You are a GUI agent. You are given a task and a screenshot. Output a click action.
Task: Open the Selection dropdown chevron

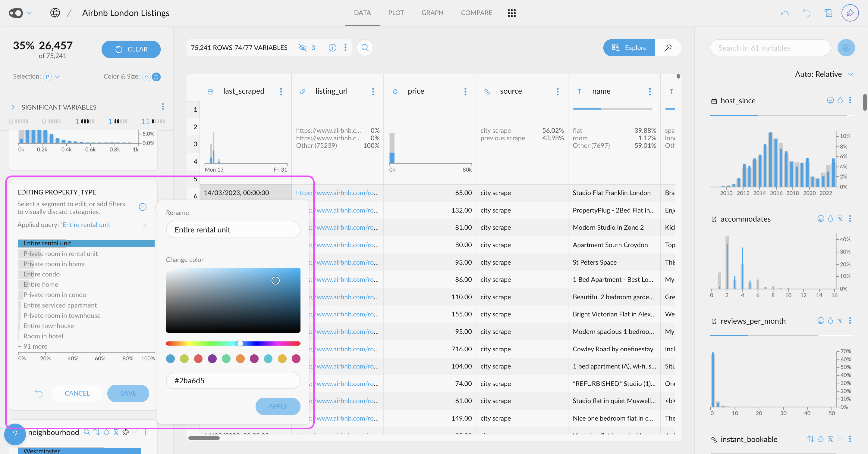[57, 77]
